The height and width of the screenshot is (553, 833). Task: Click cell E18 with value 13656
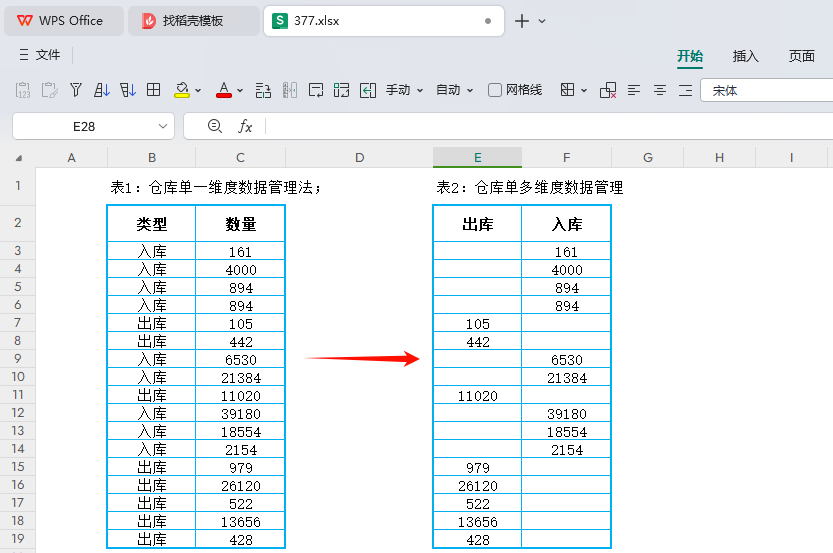point(478,522)
